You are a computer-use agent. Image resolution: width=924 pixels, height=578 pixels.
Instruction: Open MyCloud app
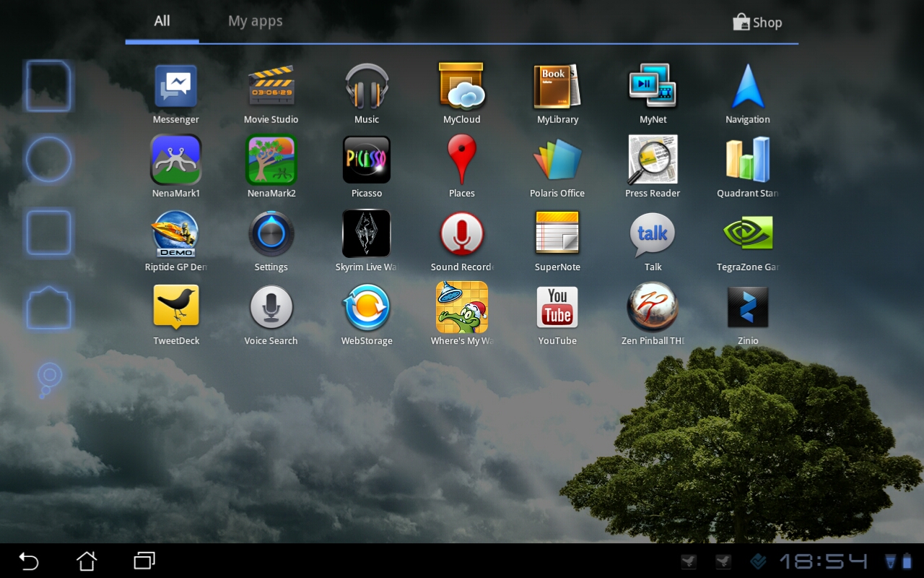[x=462, y=94]
